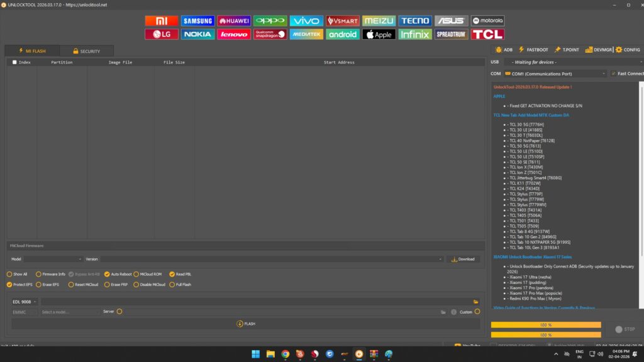Select the Vivo brand logo
The width and height of the screenshot is (644, 362).
(x=306, y=21)
